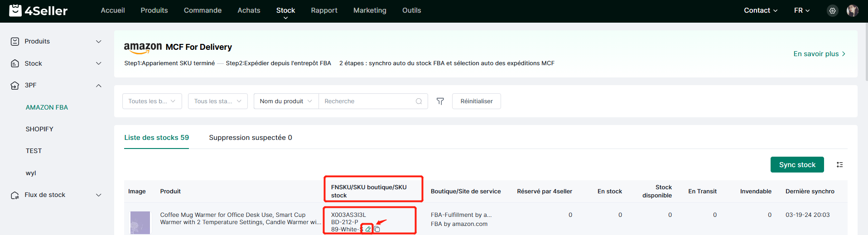
Task: Click the 03-19-24 20:03 sync date
Action: click(x=807, y=215)
